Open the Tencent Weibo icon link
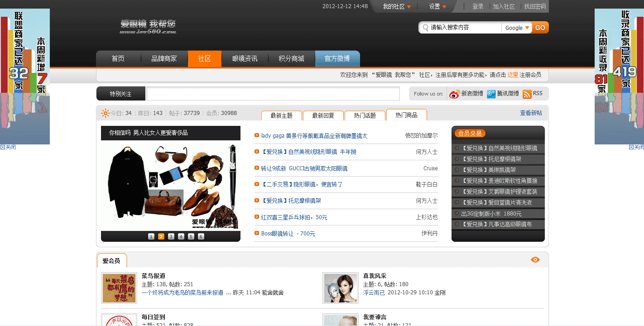Screen dimensions: 644x326 (x=491, y=94)
